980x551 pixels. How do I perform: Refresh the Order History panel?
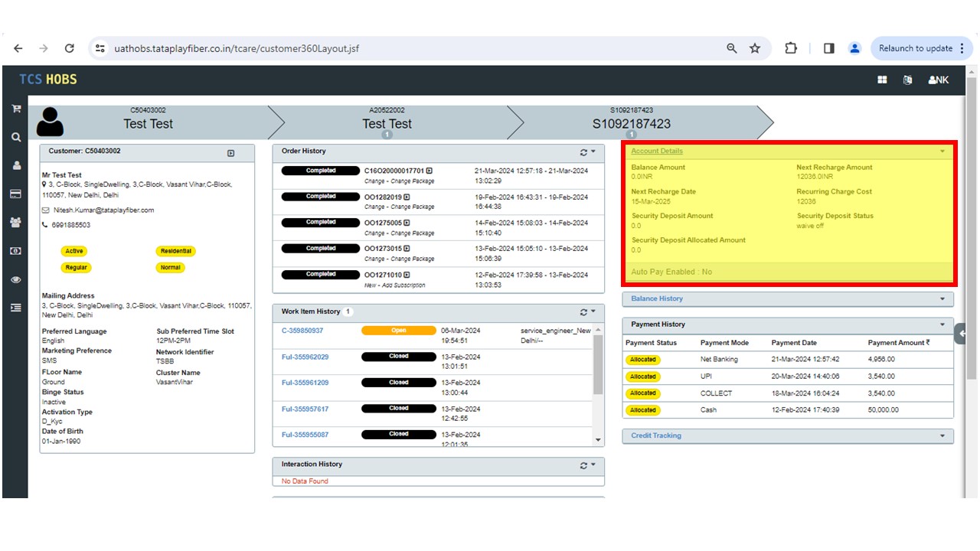coord(584,152)
